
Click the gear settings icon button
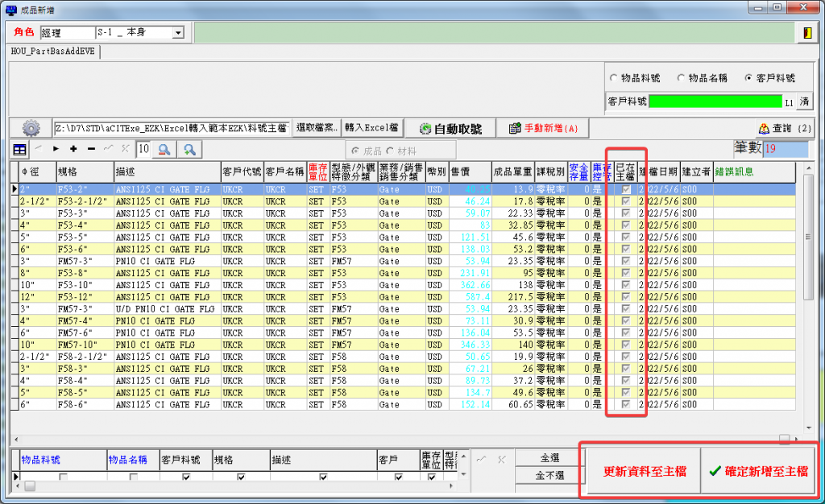click(31, 128)
